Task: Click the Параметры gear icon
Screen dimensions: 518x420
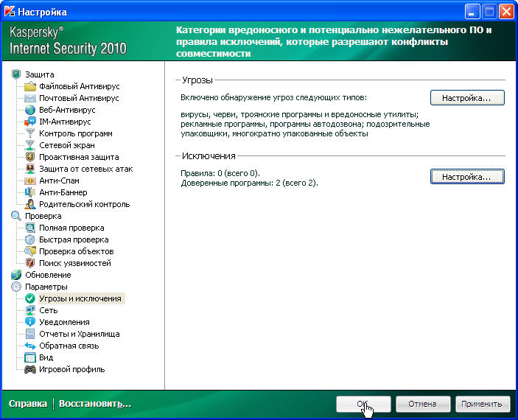Action: pos(16,287)
